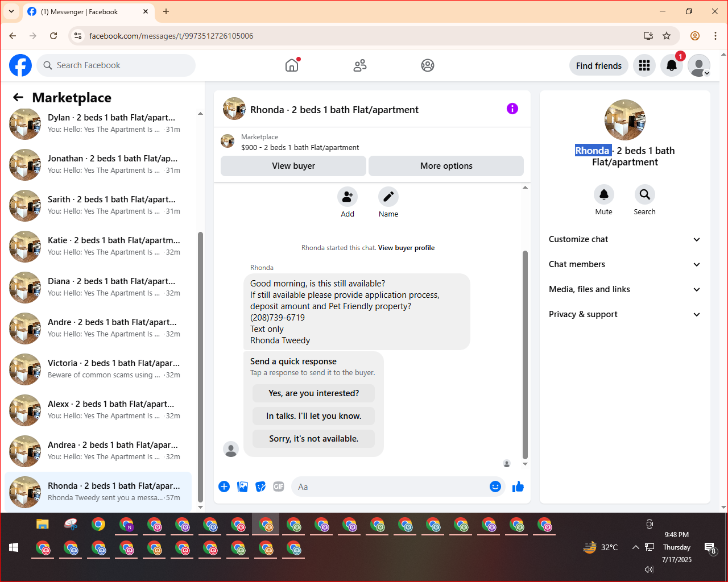
Task: Choose a sticker icon in composer
Action: click(260, 487)
